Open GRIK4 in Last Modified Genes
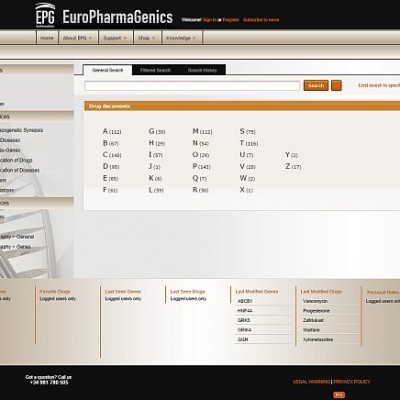The image size is (400, 400). pos(244,330)
